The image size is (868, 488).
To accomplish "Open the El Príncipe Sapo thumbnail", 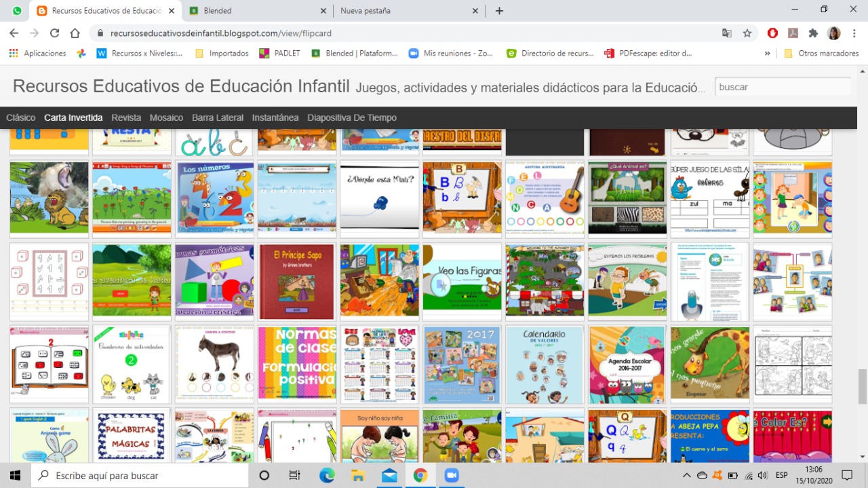I will coord(297,282).
